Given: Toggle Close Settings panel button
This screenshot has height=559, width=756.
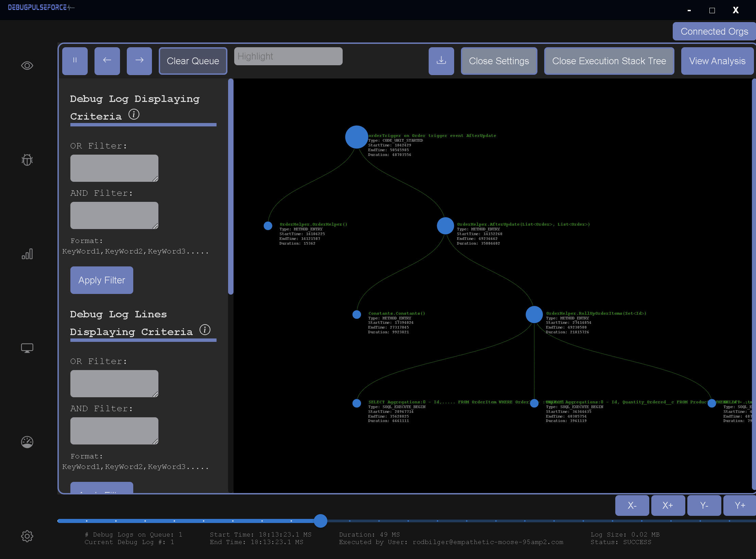Looking at the screenshot, I should click(499, 61).
